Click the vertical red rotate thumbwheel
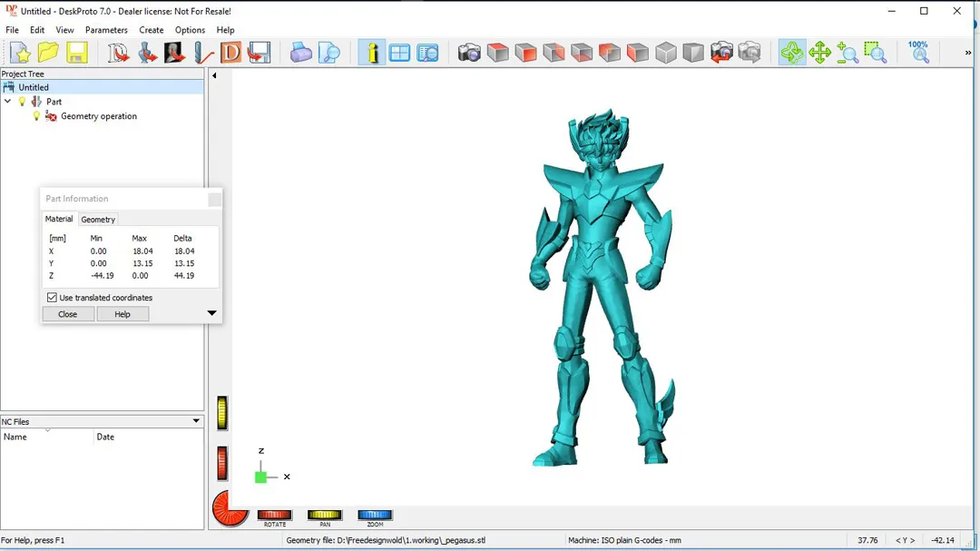980x551 pixels. click(x=222, y=464)
